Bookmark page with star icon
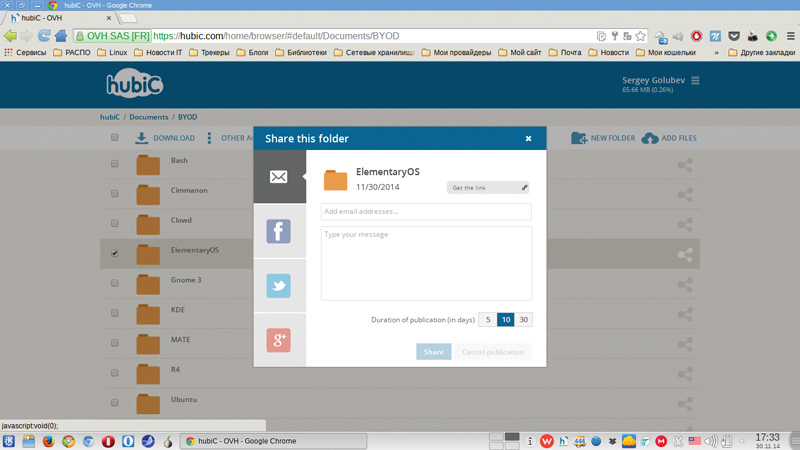Screen dimensions: 800x450 coord(641,36)
